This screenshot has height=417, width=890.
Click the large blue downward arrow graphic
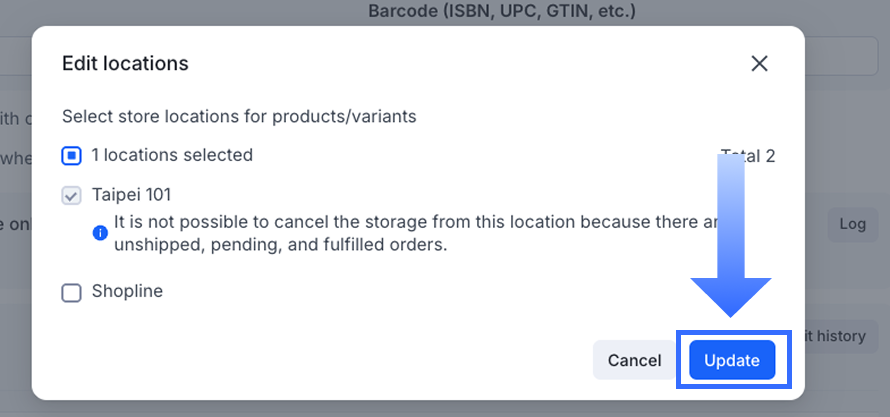click(731, 240)
